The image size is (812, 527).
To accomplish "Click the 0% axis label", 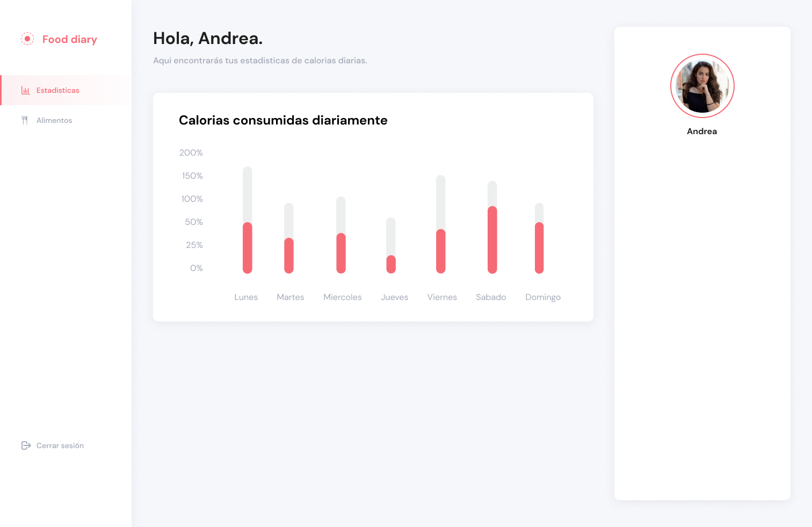I will (x=197, y=268).
